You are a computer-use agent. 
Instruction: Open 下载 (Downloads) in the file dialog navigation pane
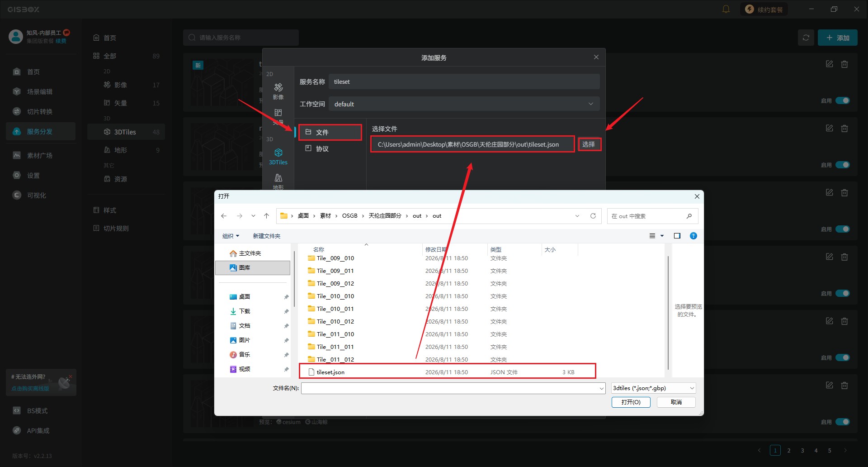point(245,311)
